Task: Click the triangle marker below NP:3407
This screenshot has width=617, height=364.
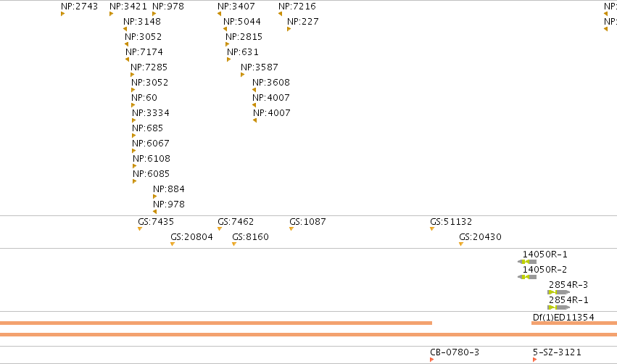Action: point(219,15)
